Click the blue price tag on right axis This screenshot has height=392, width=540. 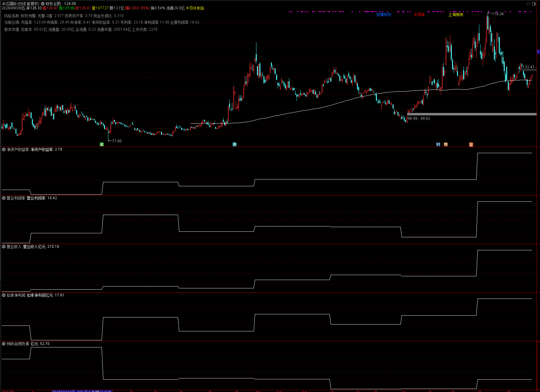pos(538,52)
